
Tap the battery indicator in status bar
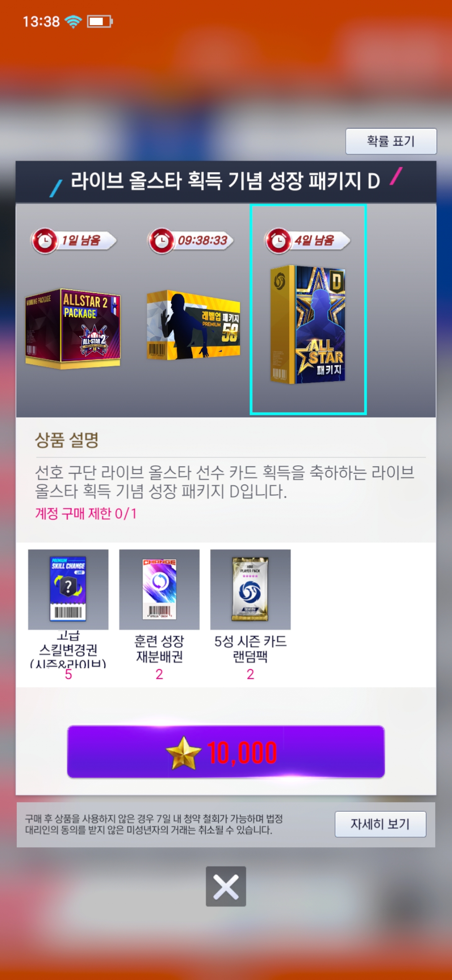100,21
